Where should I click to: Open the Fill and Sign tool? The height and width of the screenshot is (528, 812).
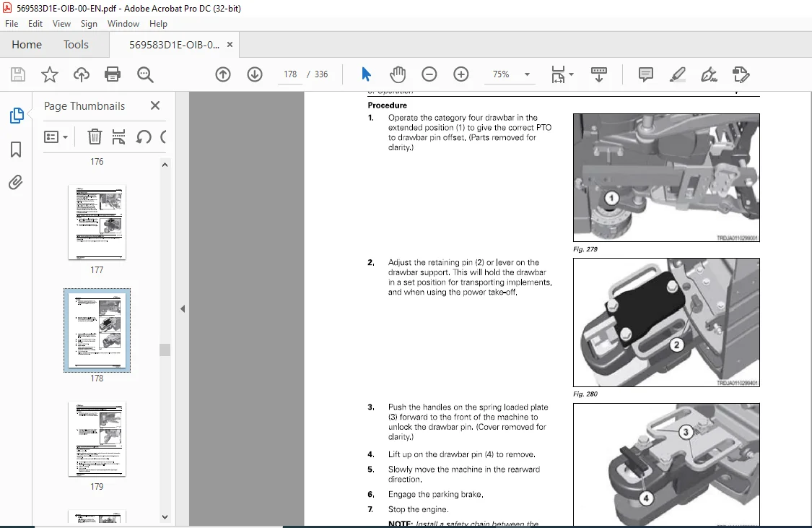point(709,74)
